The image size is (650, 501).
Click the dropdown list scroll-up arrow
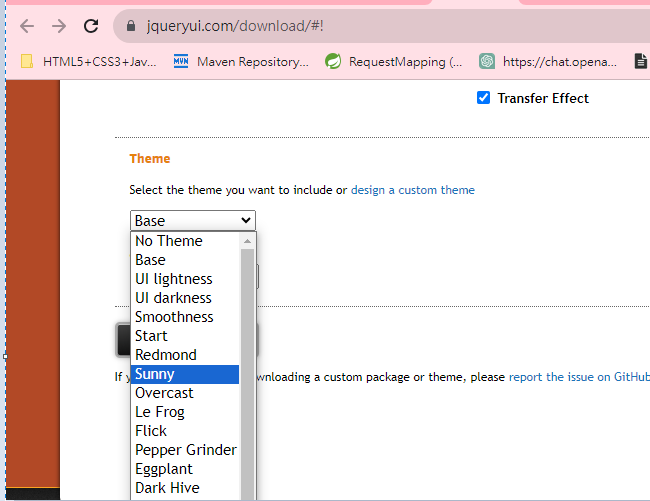click(x=247, y=241)
